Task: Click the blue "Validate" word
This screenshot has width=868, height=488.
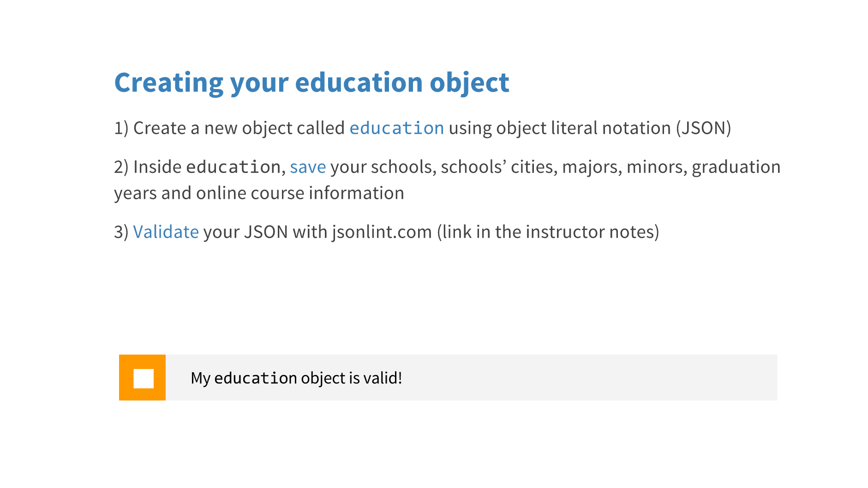Action: (x=166, y=232)
